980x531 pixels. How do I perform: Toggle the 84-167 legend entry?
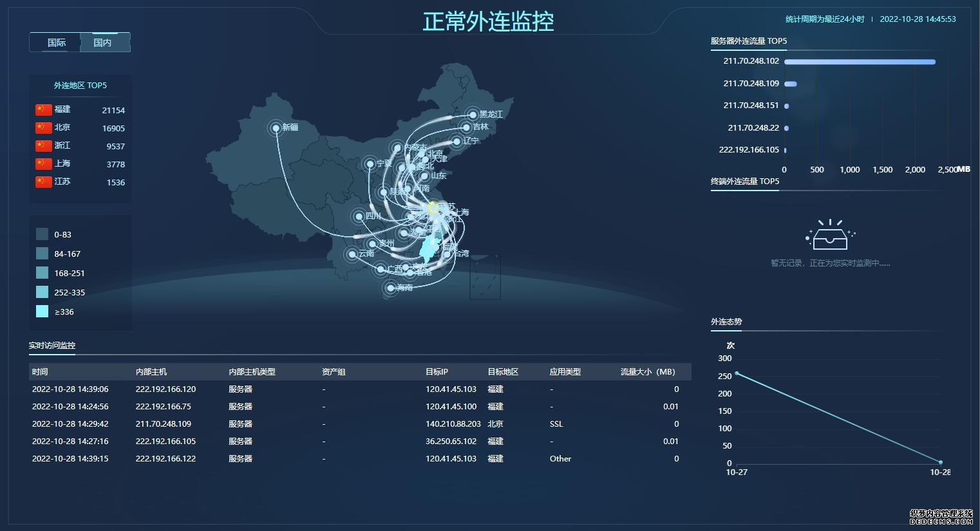[x=42, y=253]
